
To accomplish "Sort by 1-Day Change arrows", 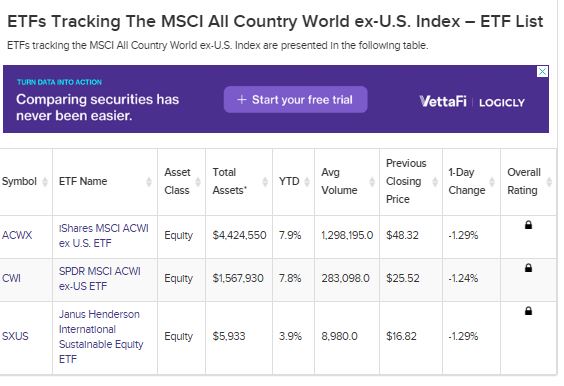I will point(492,182).
